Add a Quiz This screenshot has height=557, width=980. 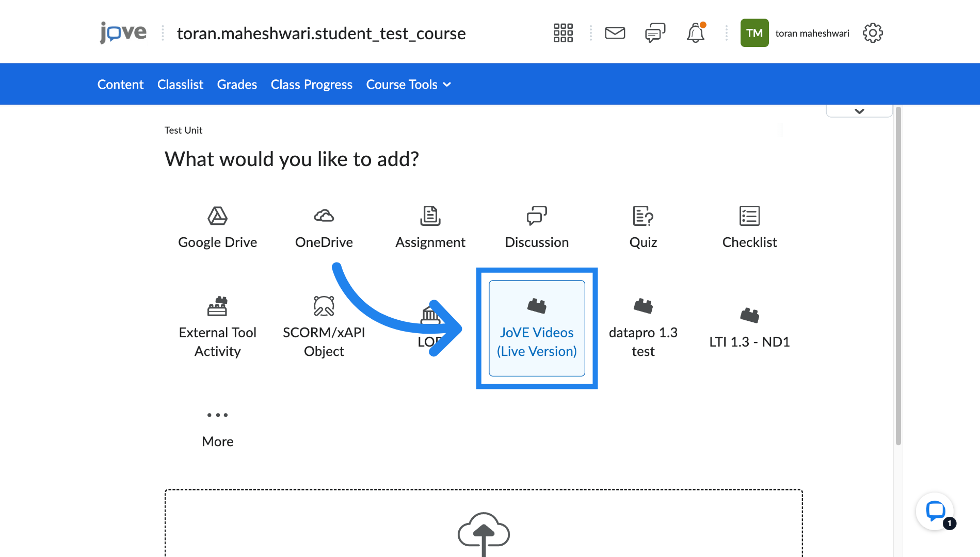tap(643, 227)
